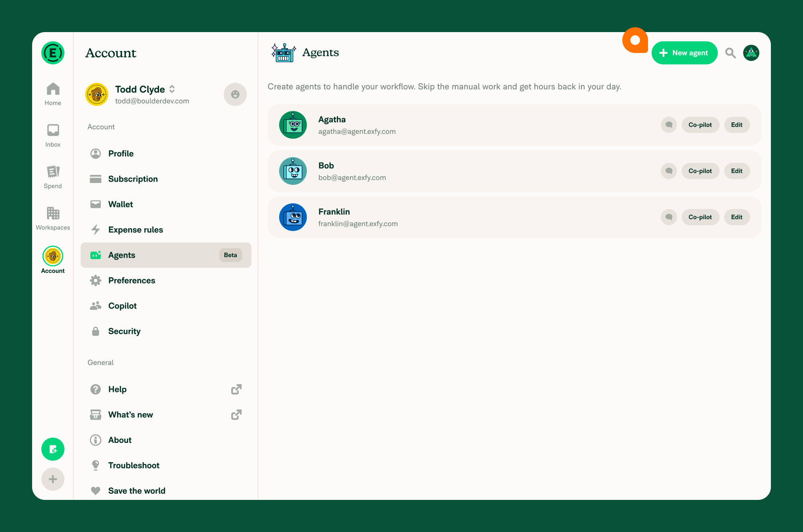Edit the Franklin agent

(x=737, y=217)
